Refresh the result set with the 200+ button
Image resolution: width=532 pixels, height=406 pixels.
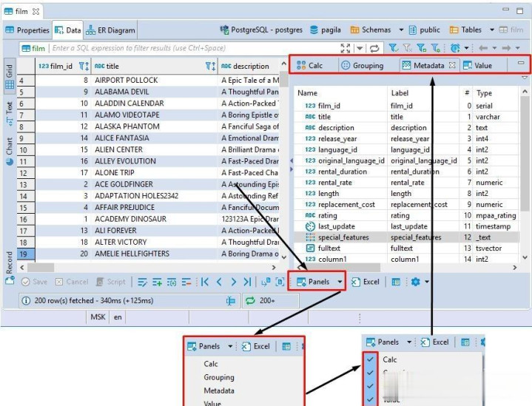pyautogui.click(x=259, y=300)
